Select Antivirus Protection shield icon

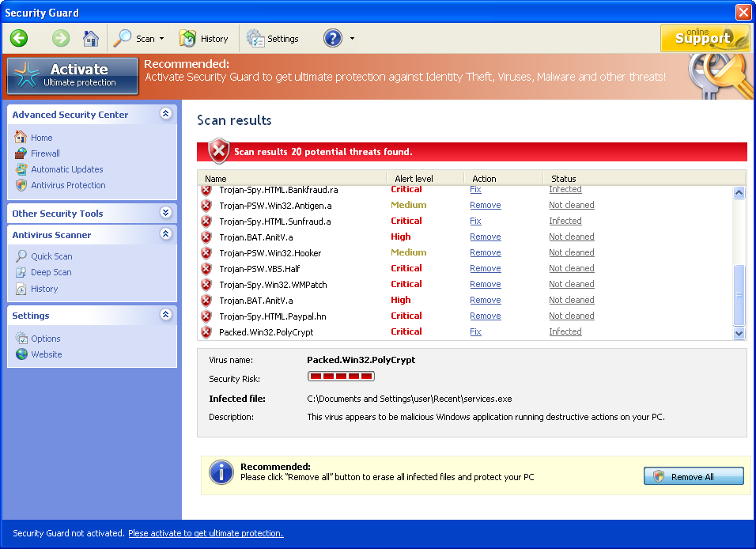pos(21,185)
